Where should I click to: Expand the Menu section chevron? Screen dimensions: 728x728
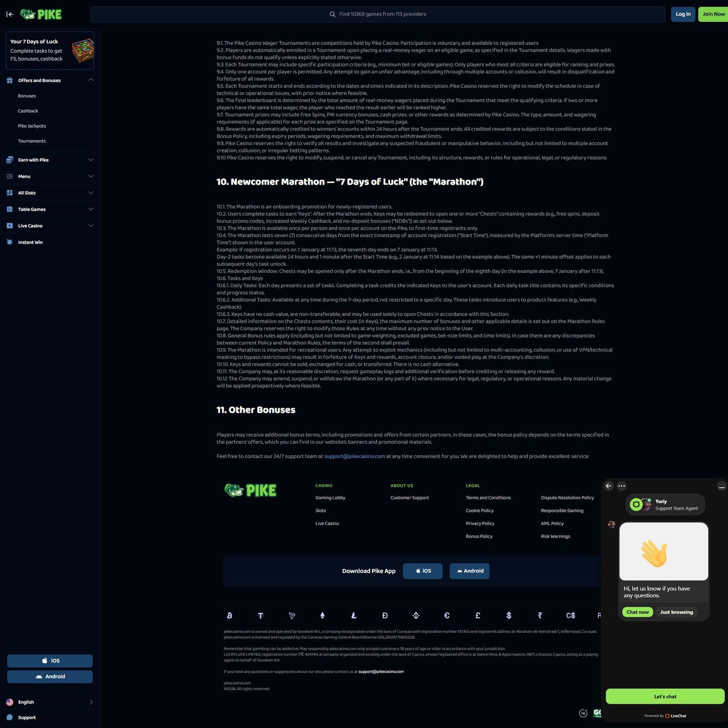tap(91, 176)
